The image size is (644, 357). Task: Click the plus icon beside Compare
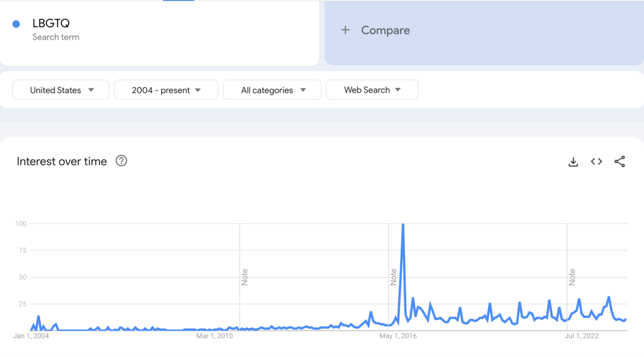click(345, 30)
